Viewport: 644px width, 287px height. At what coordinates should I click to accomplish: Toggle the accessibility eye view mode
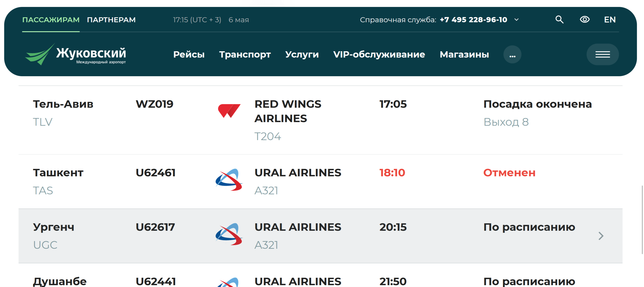coord(584,20)
